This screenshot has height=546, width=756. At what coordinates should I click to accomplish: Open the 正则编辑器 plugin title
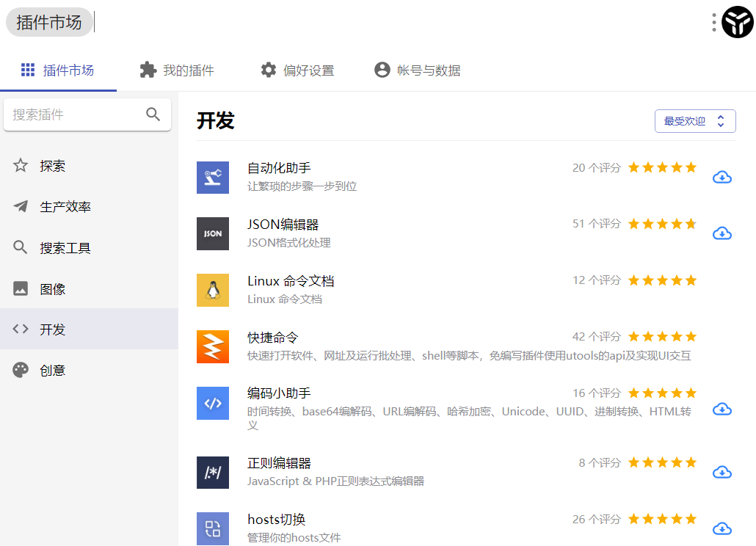(279, 463)
